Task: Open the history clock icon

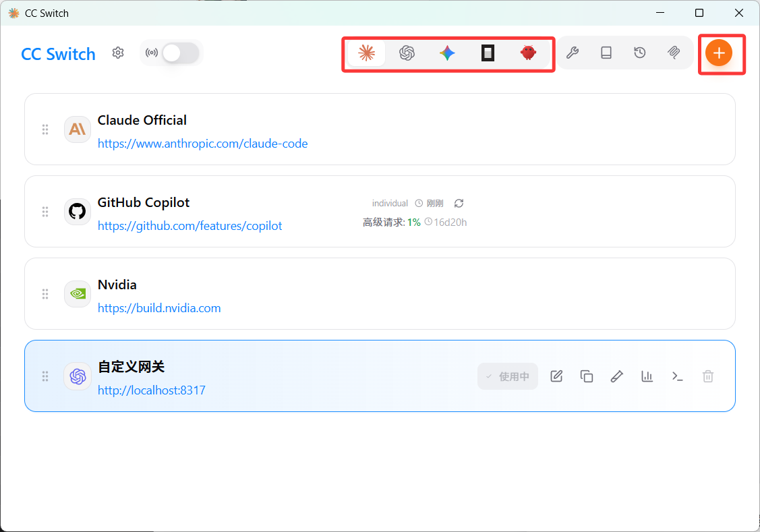Action: 640,53
